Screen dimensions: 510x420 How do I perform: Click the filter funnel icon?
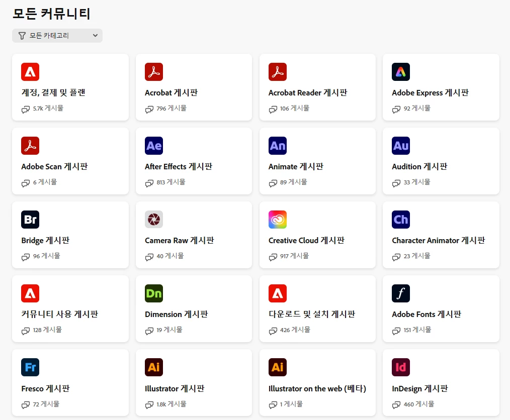(22, 36)
